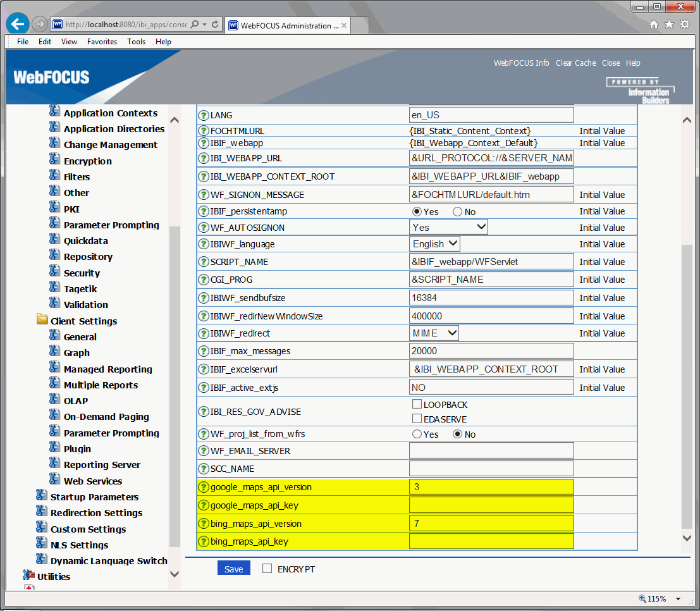Select the Security item in the tree
This screenshot has width=700, height=611.
[82, 273]
